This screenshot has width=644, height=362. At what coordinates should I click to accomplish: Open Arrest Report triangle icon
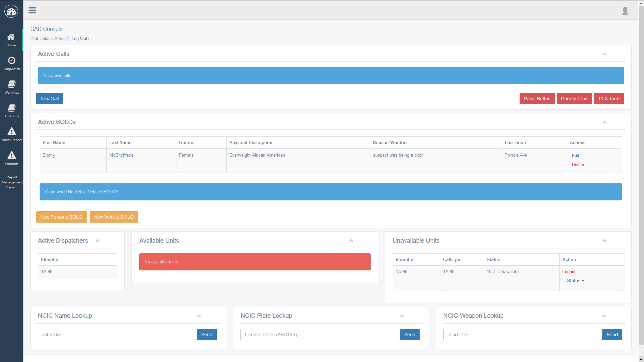12,131
